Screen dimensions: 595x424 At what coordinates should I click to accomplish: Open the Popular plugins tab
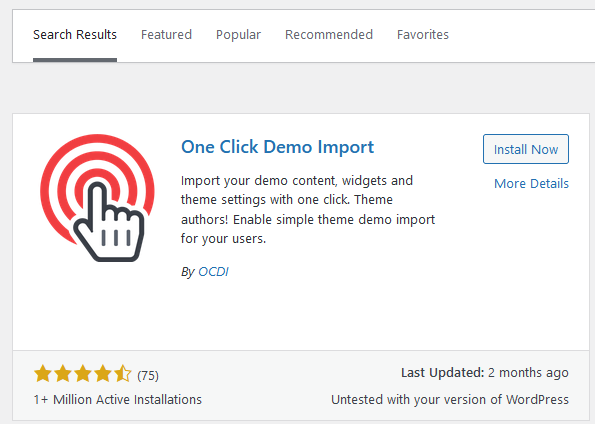pyautogui.click(x=238, y=35)
